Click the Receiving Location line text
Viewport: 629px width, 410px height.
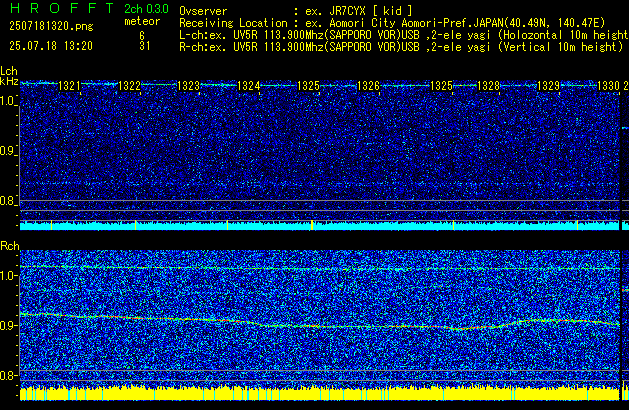coord(392,23)
